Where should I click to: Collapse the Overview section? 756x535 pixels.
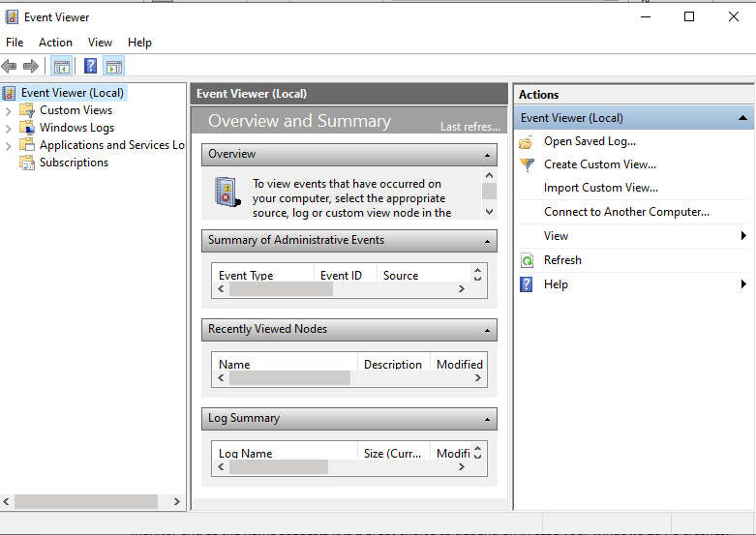[x=487, y=155]
